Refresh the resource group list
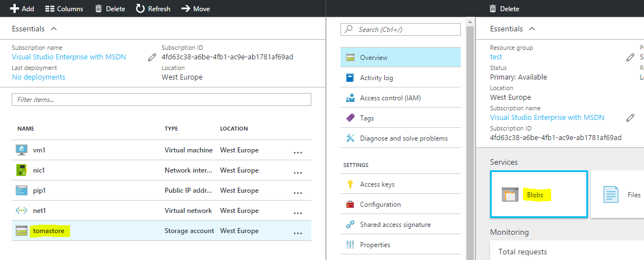 [153, 8]
